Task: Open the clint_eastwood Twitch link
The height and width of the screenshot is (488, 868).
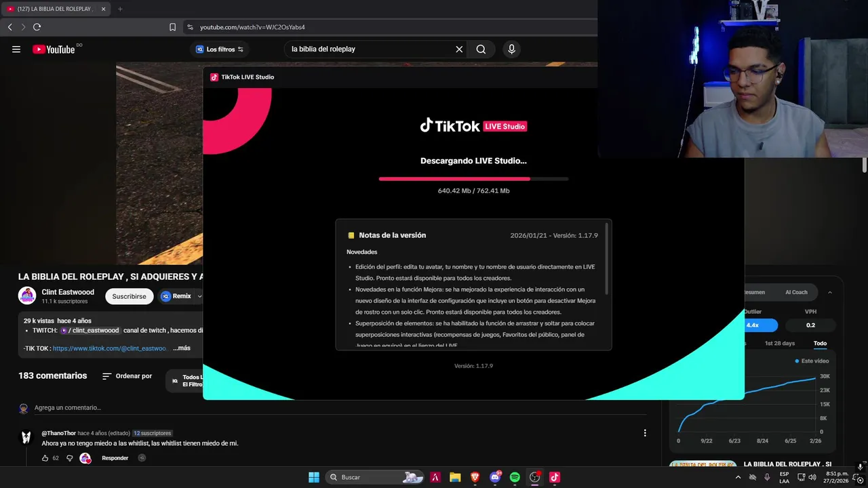Action: coord(90,330)
